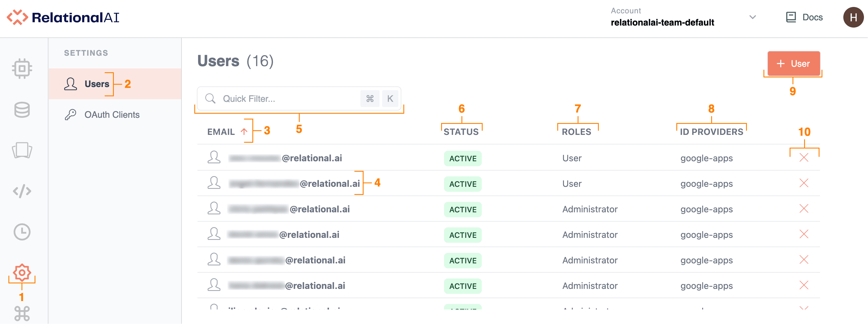Screen dimensions: 868x324
Task: Open the H user profile avatar
Action: (x=853, y=17)
